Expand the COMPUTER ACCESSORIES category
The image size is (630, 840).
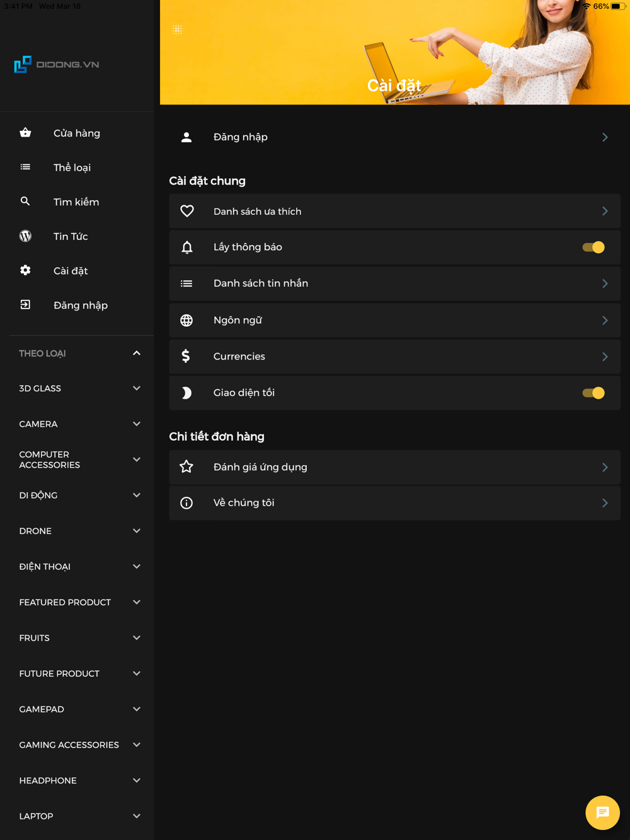[137, 460]
